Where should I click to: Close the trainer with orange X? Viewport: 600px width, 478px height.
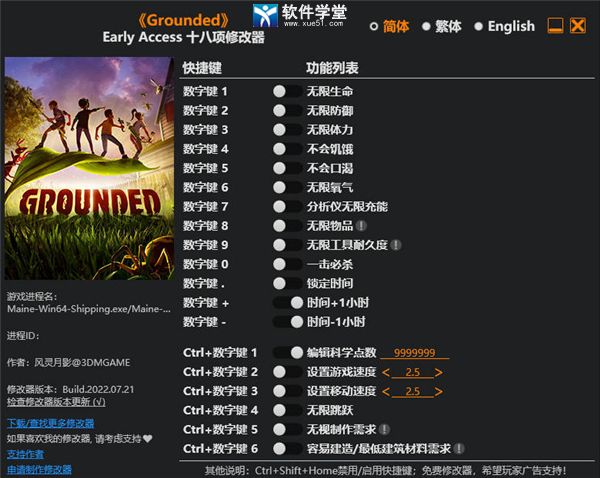click(578, 26)
